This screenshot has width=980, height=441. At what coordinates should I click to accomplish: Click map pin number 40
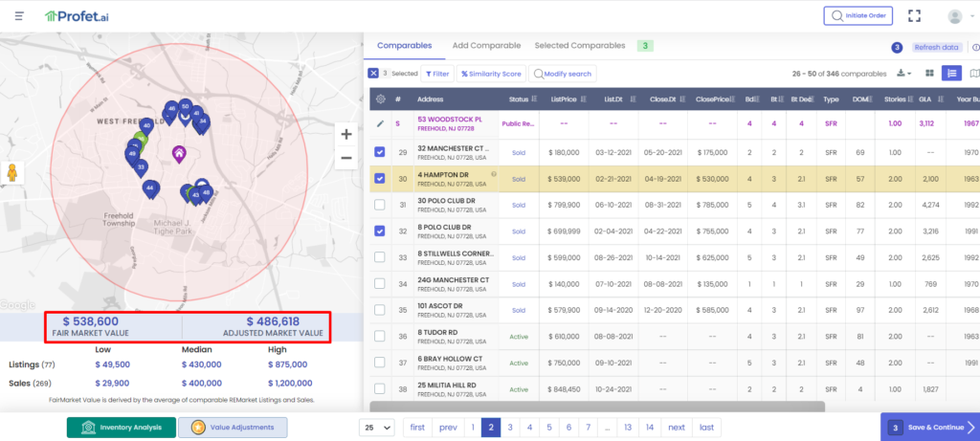point(145,126)
